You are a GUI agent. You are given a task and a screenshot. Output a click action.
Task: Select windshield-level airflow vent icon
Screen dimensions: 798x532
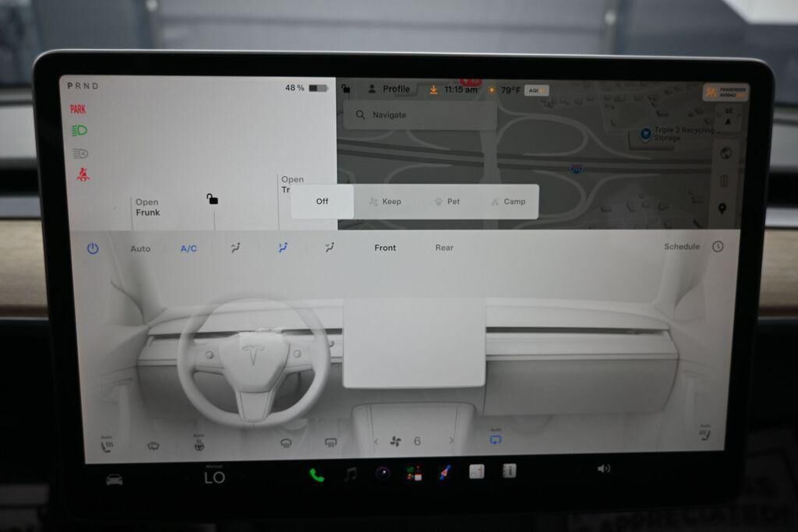pyautogui.click(x=235, y=248)
